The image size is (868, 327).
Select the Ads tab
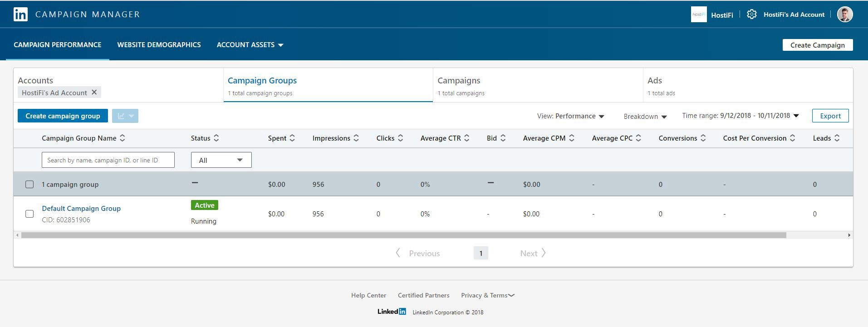(748, 85)
